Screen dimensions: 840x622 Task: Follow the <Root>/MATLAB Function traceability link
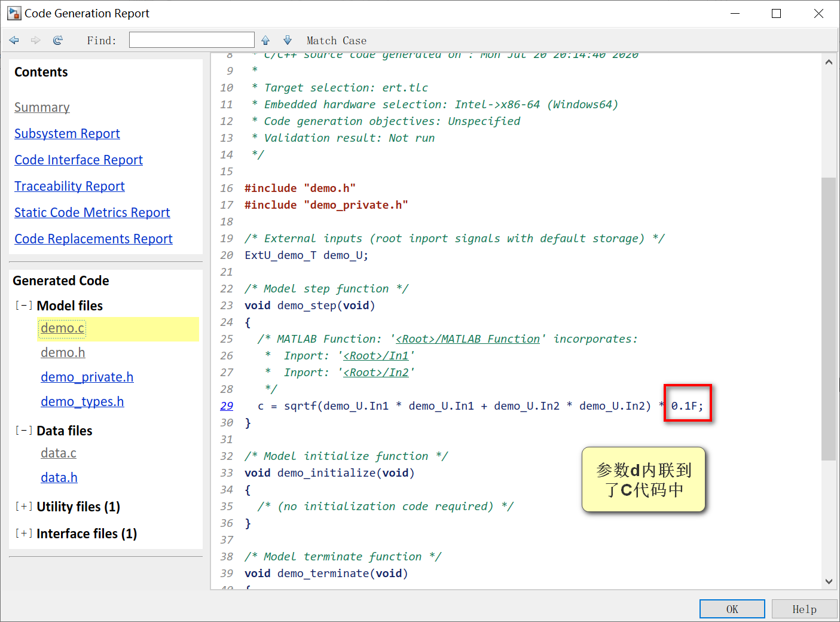(x=468, y=339)
